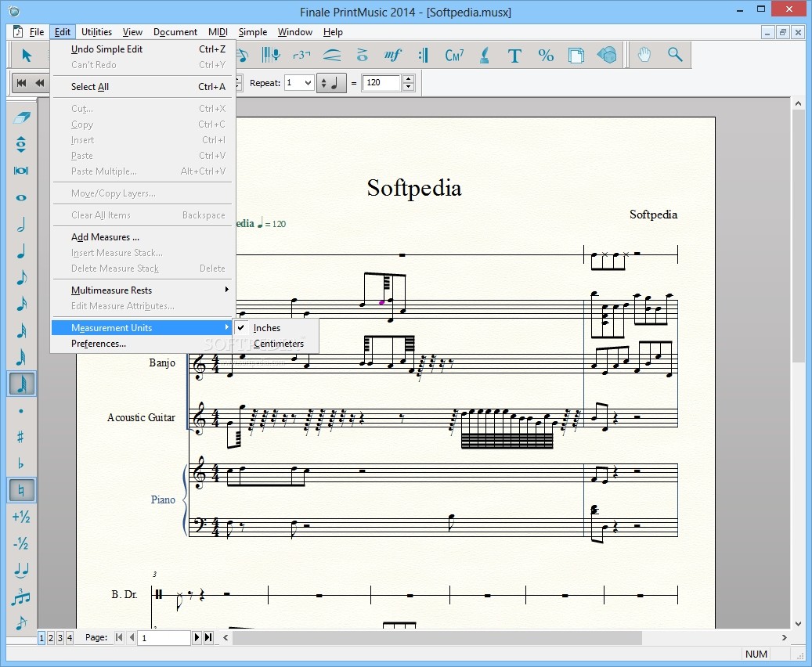Choose Add Measures from Edit menu
This screenshot has width=812, height=667.
click(142, 237)
